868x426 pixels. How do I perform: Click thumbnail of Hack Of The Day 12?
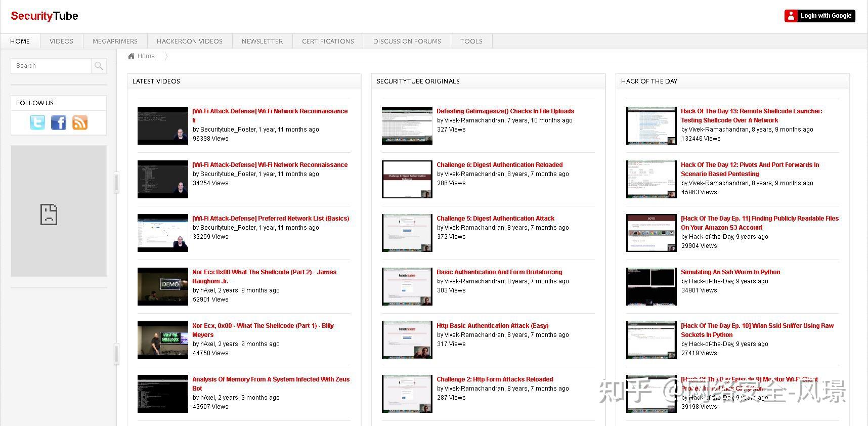coord(652,179)
